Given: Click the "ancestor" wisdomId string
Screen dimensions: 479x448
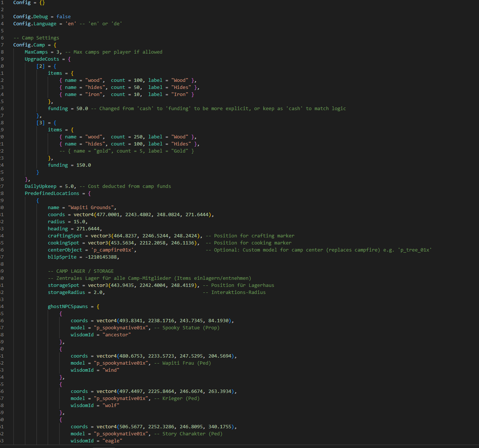Looking at the screenshot, I should point(117,335).
